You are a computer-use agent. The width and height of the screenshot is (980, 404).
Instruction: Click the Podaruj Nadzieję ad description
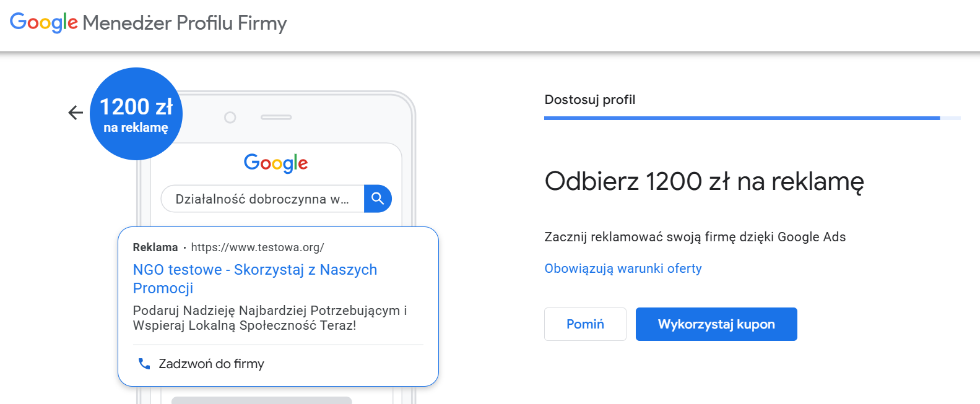click(269, 318)
